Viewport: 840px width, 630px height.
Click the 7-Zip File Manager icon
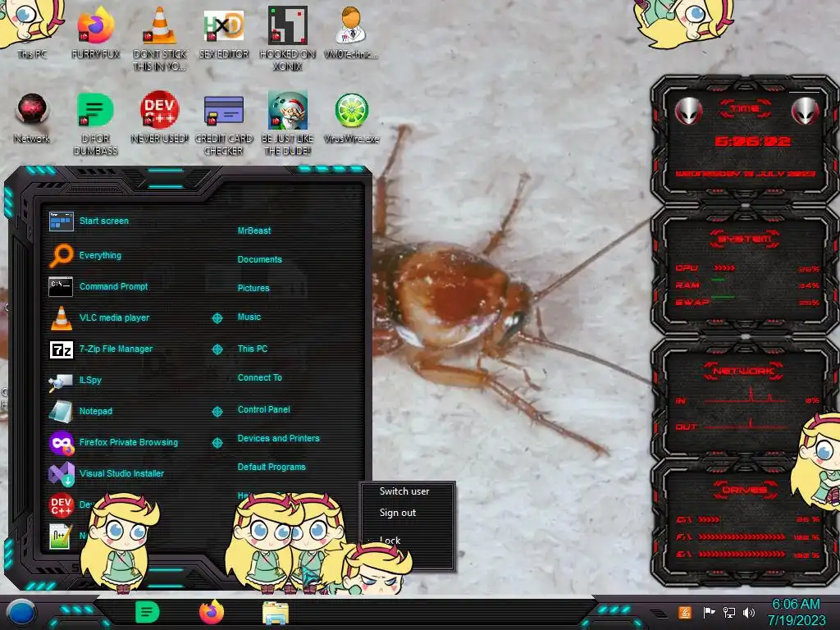pyautogui.click(x=61, y=349)
